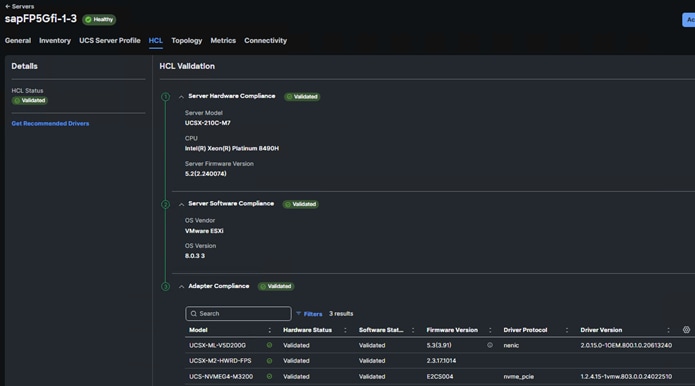Screen dimensions: 695x386
Task: Click the step 3 circle icon
Action: pos(165,287)
